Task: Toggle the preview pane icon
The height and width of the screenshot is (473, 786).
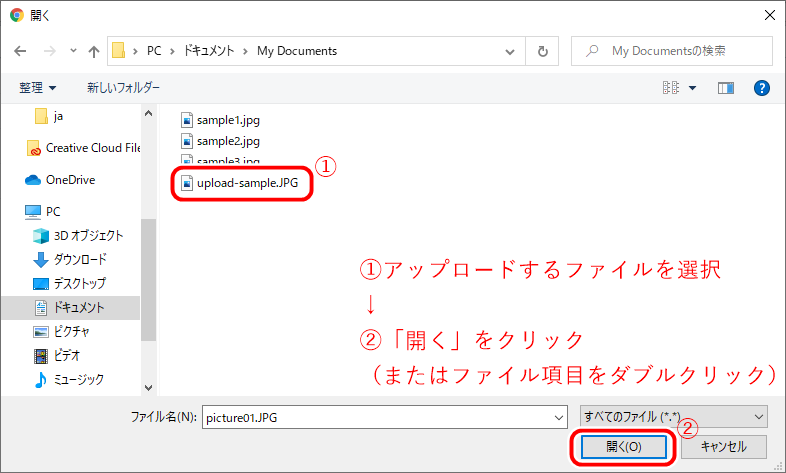Action: click(x=726, y=88)
